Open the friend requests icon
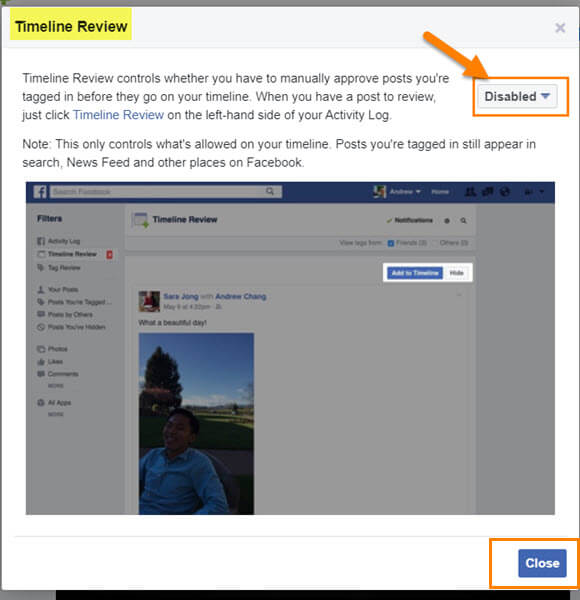Viewport: 580px width, 600px height. (x=470, y=192)
